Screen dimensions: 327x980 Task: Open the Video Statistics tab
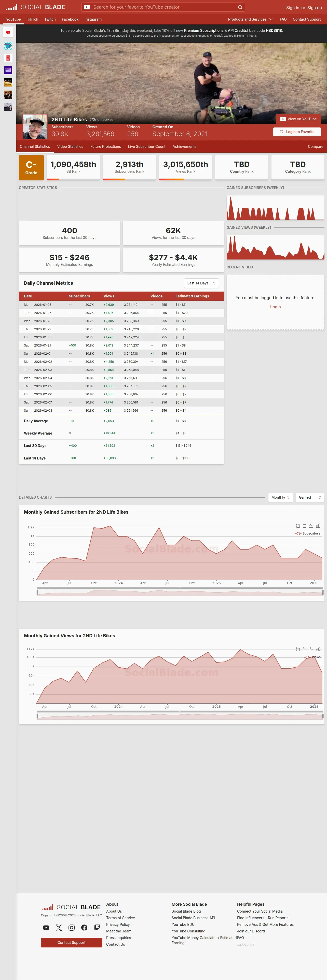70,147
